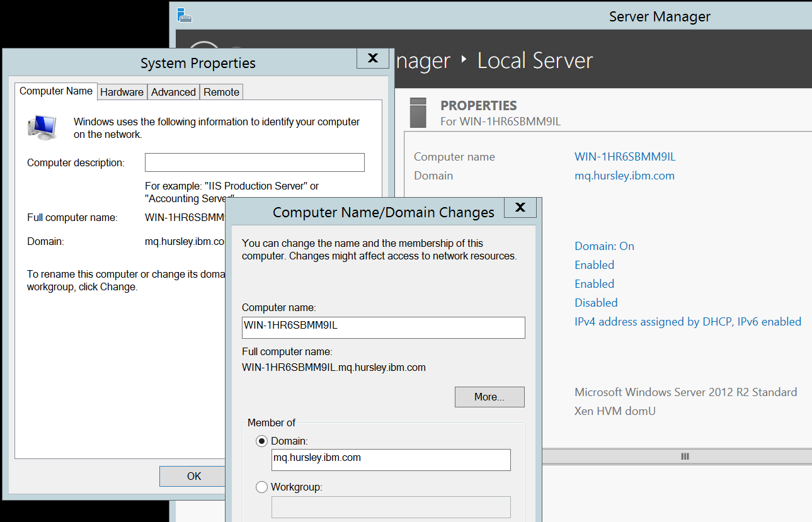This screenshot has height=522, width=812.
Task: Click the Computer name label in Server Manager
Action: 454,157
